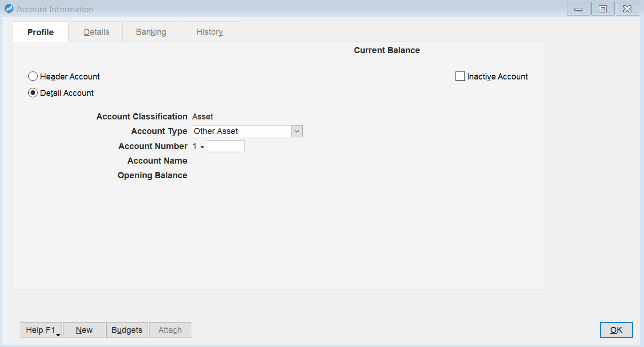The height and width of the screenshot is (347, 644).
Task: Click the Account Information app icon
Action: [8, 8]
